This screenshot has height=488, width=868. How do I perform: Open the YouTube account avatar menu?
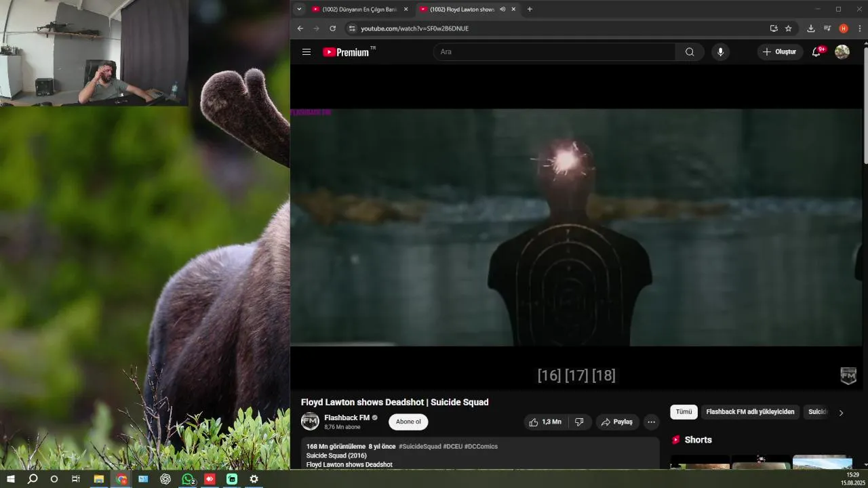842,52
